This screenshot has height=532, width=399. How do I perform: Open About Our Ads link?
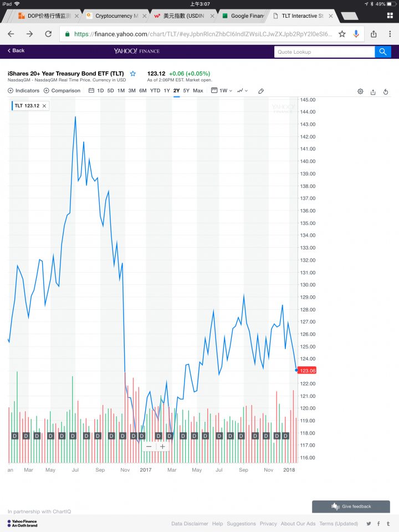click(298, 524)
